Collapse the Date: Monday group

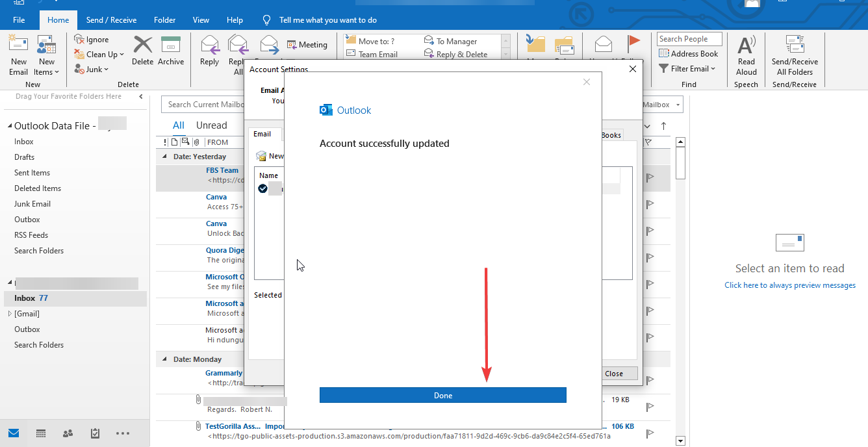point(164,359)
